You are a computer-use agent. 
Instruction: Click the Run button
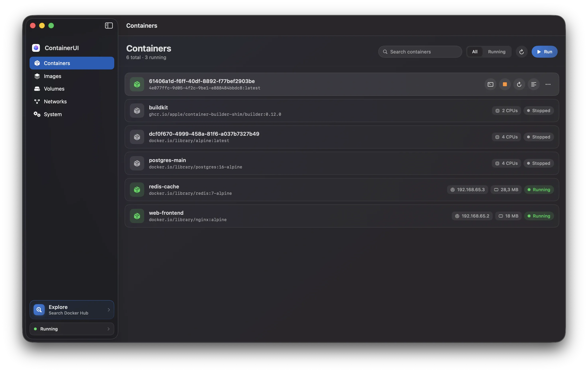(x=544, y=52)
